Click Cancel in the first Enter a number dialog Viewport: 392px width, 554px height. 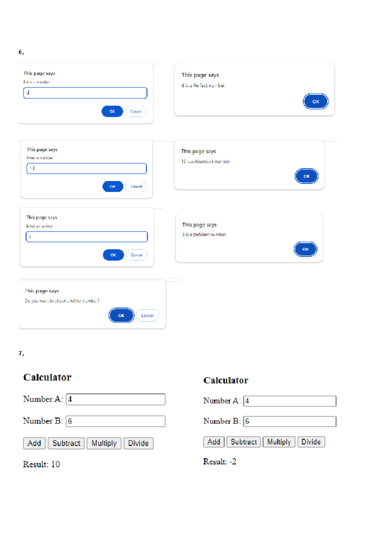pos(136,111)
